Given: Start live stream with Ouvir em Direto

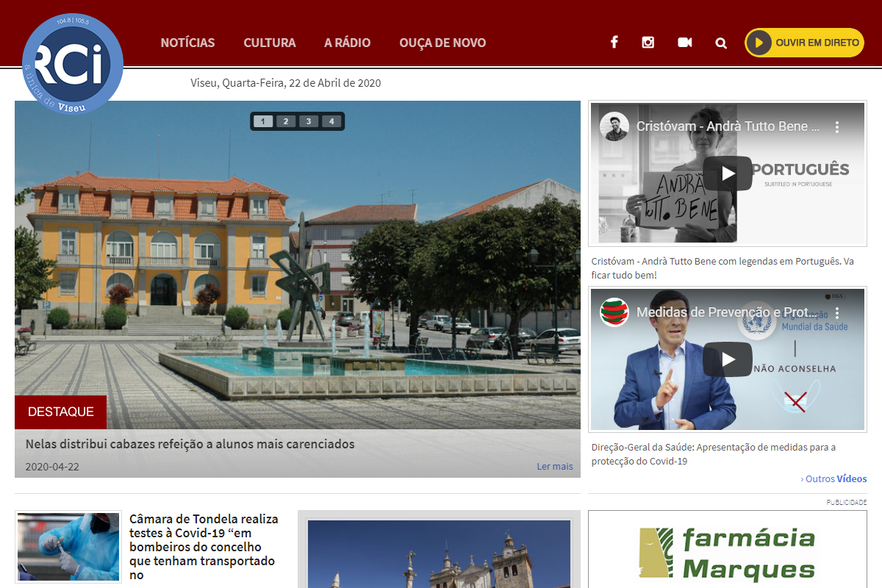Looking at the screenshot, I should (804, 43).
